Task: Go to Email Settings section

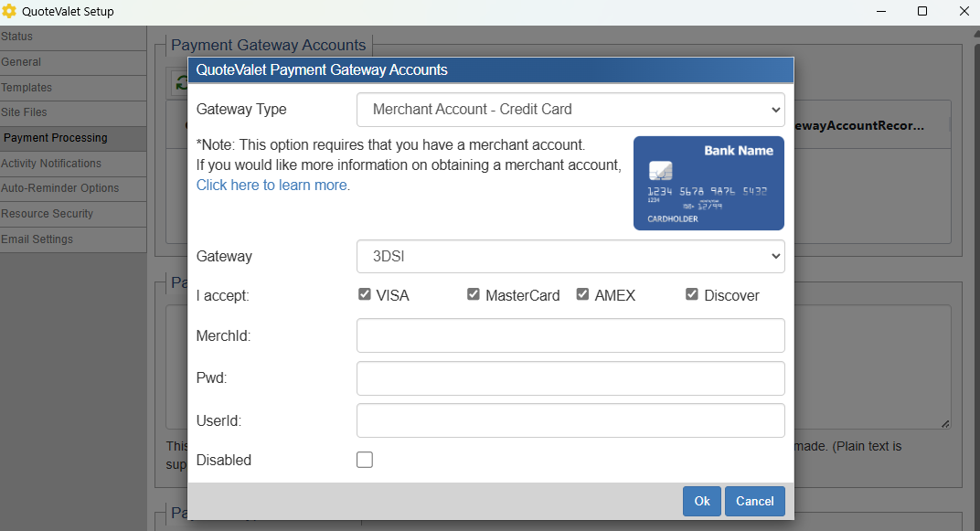Action: coord(37,239)
